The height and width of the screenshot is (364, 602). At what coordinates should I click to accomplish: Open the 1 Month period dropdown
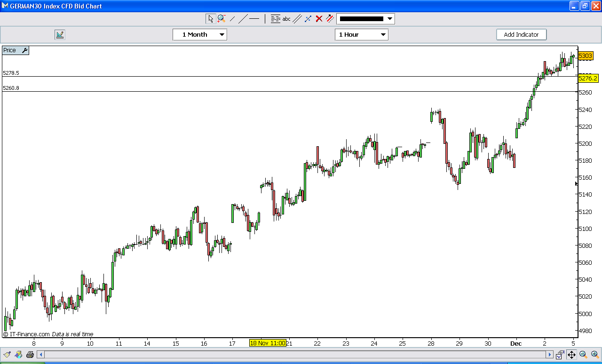(x=200, y=34)
